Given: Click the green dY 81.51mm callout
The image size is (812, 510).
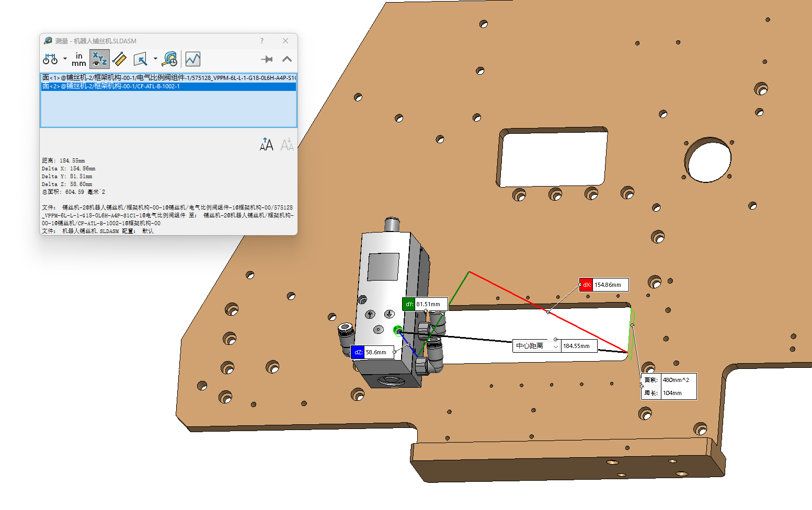Looking at the screenshot, I should pos(425,304).
